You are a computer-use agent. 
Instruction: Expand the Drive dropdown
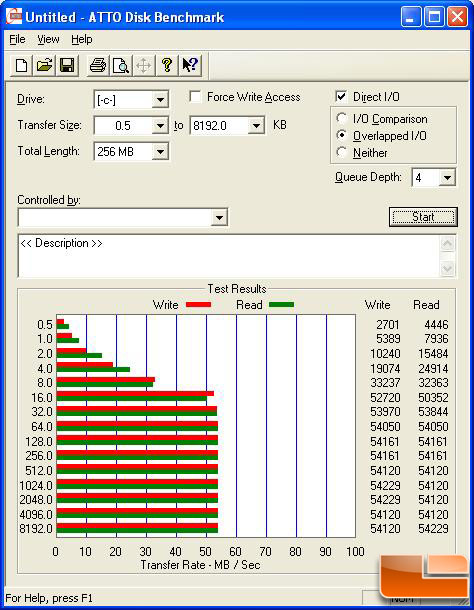(x=160, y=100)
